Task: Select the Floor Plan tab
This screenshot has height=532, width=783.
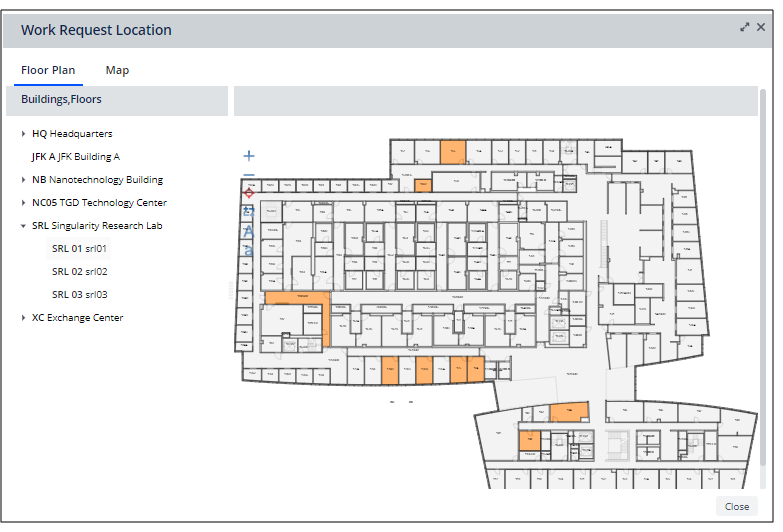Action: (x=48, y=71)
